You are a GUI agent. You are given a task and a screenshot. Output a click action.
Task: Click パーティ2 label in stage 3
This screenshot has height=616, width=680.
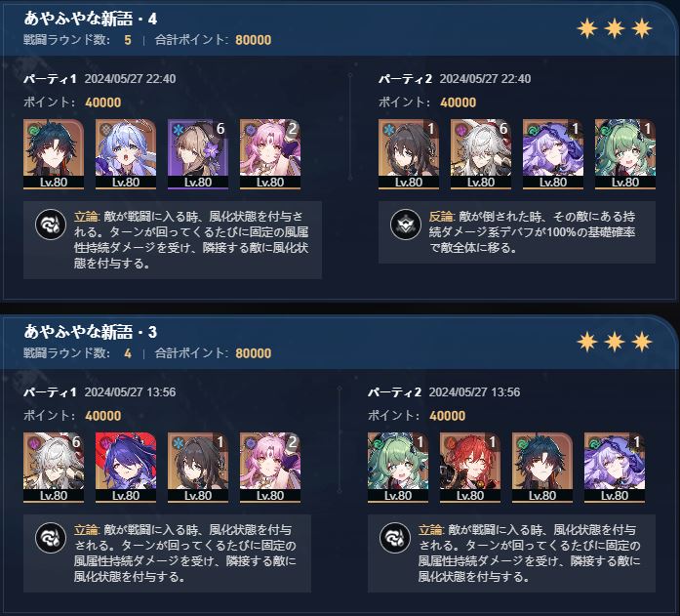pos(395,392)
